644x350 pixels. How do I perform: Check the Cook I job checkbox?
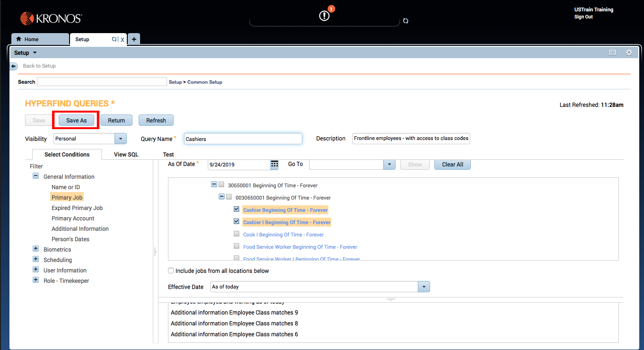click(x=237, y=234)
